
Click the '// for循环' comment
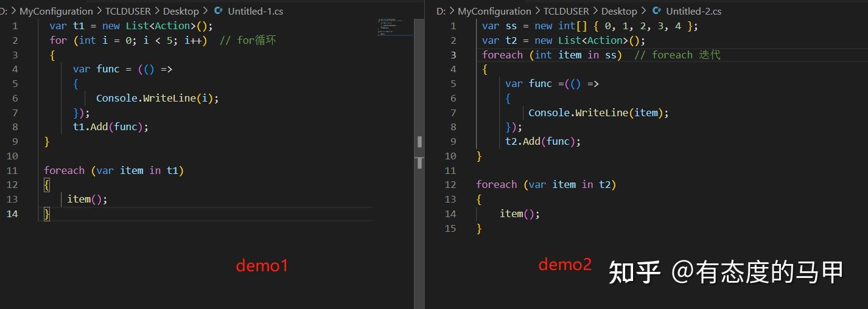click(x=248, y=40)
